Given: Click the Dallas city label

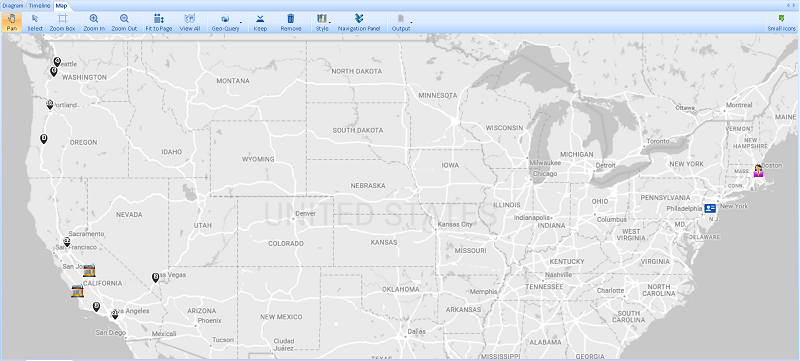Looking at the screenshot, I should tap(417, 331).
